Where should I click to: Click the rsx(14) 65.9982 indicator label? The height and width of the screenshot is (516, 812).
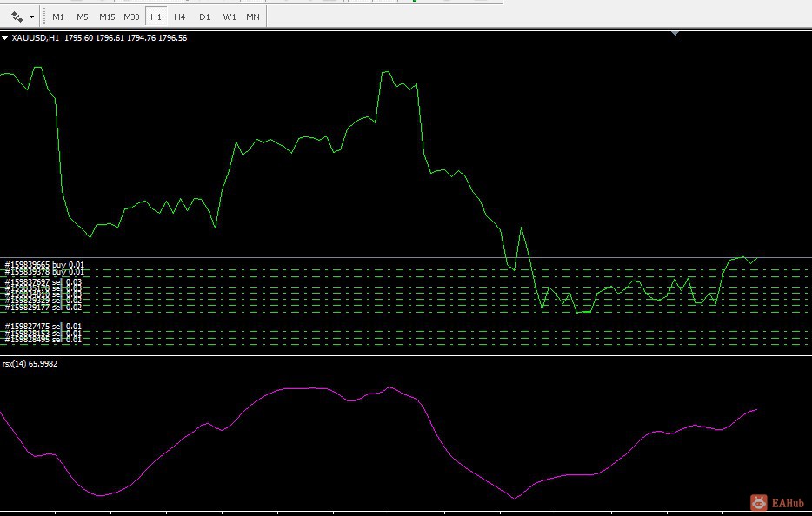[x=30, y=364]
